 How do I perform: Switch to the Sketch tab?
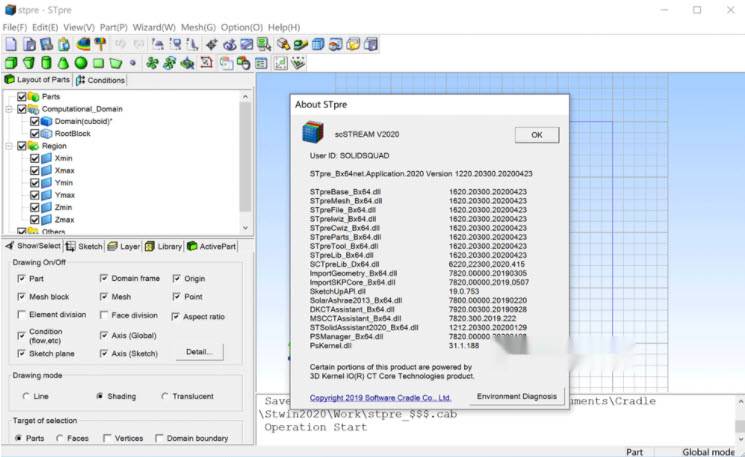tap(84, 246)
